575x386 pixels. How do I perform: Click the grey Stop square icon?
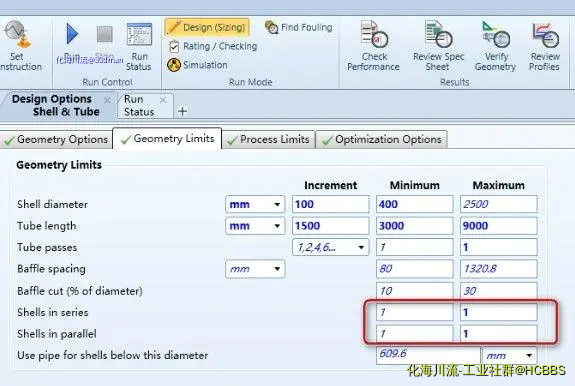click(x=105, y=34)
